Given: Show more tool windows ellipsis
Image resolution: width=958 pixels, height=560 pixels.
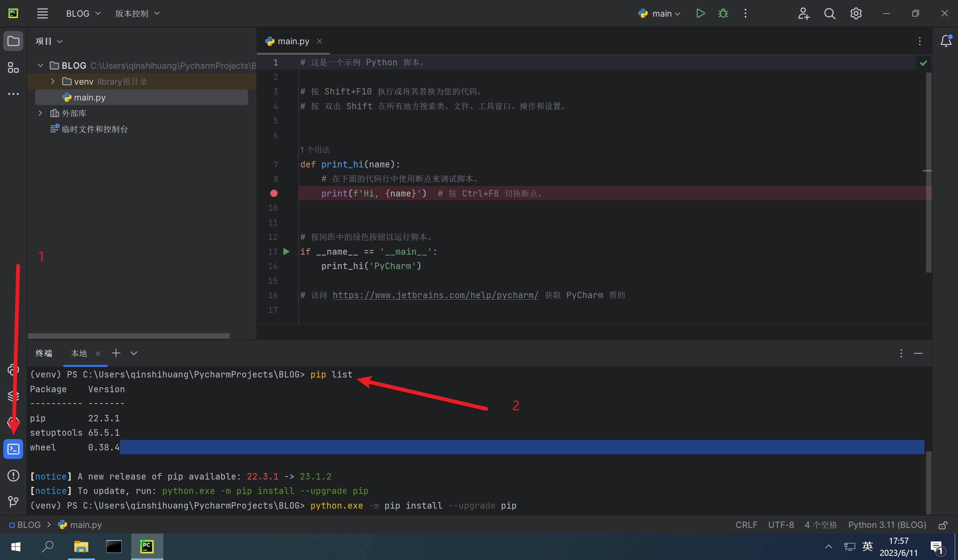Looking at the screenshot, I should pos(13,94).
